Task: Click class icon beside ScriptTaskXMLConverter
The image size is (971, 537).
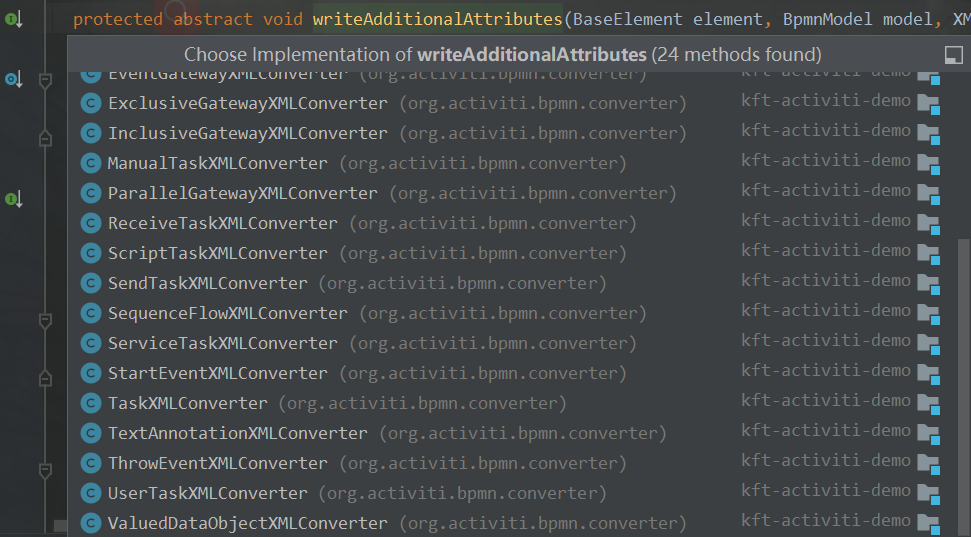Action: [x=91, y=253]
